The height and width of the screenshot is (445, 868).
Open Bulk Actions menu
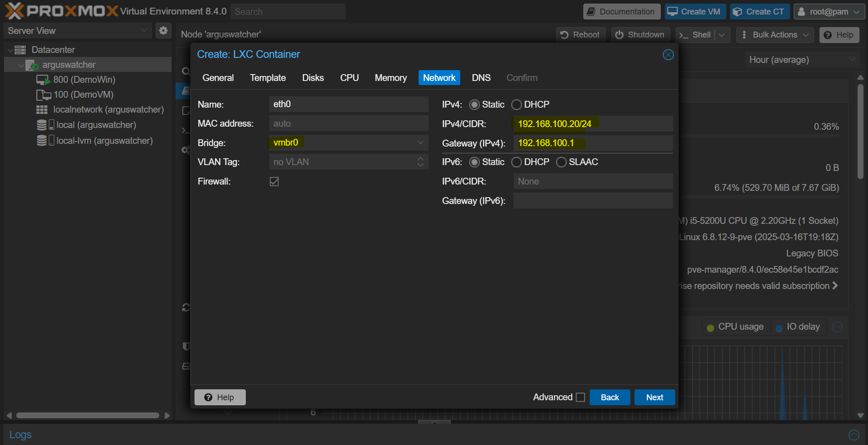click(x=775, y=35)
